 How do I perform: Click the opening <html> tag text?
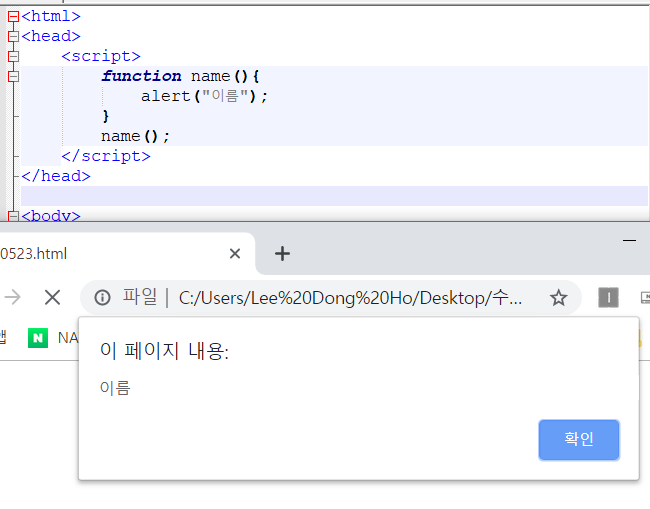click(51, 16)
